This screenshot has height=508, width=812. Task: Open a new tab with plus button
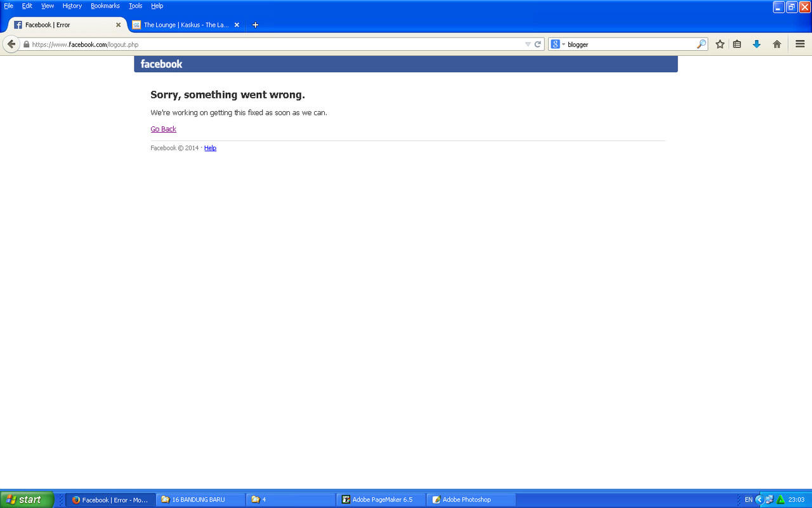[x=255, y=25]
